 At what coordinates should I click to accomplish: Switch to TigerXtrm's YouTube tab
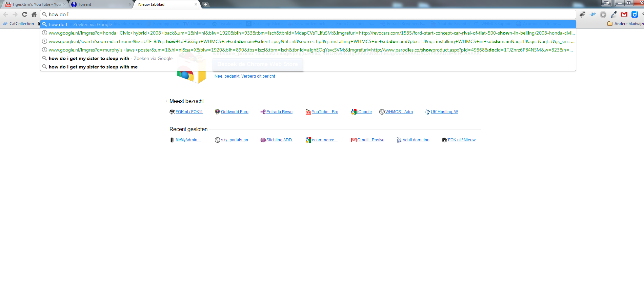34,4
